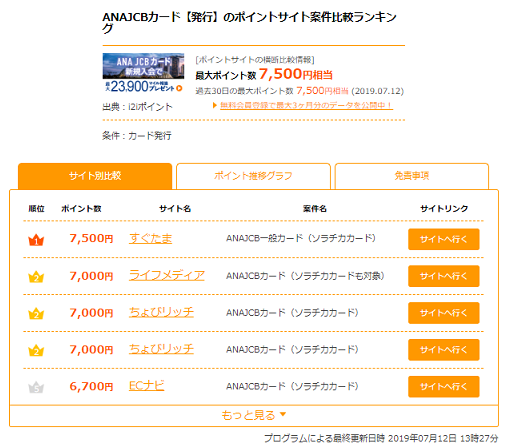
Task: Open the ECナビ site link
Action: tap(147, 386)
